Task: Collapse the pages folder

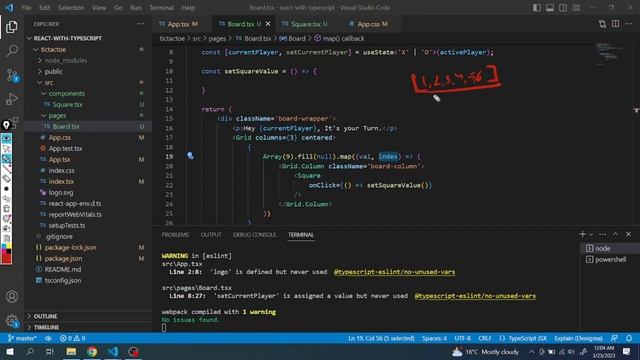Action: [x=57, y=116]
